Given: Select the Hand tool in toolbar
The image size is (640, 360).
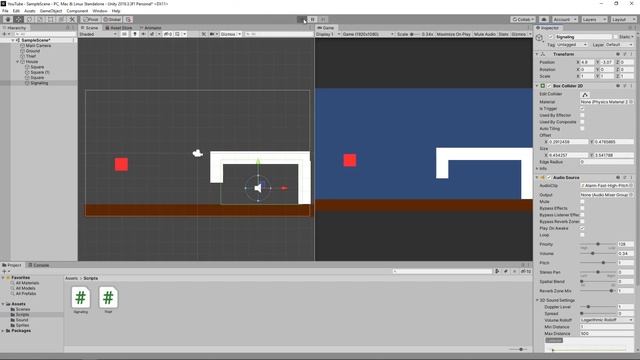Looking at the screenshot, I should coord(8,19).
